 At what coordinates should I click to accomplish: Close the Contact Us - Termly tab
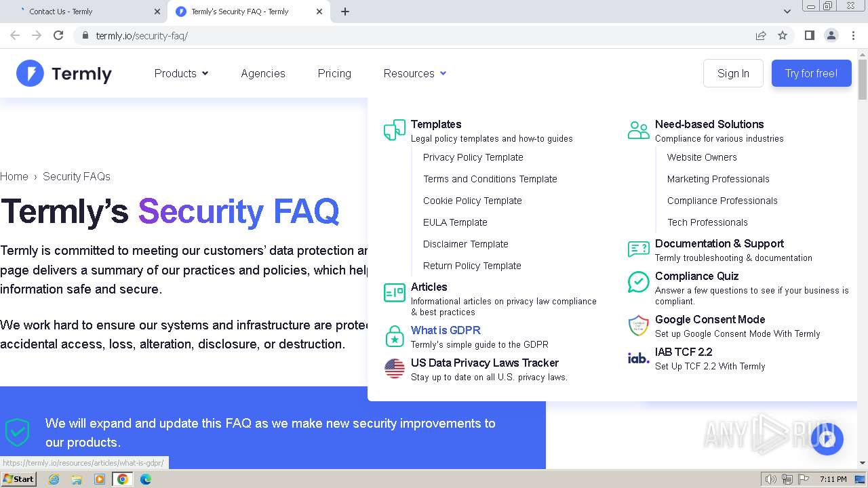[x=157, y=12]
